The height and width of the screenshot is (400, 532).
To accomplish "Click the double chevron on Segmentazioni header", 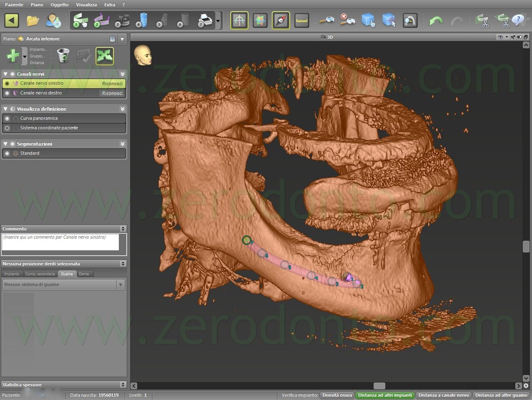I will click(122, 144).
